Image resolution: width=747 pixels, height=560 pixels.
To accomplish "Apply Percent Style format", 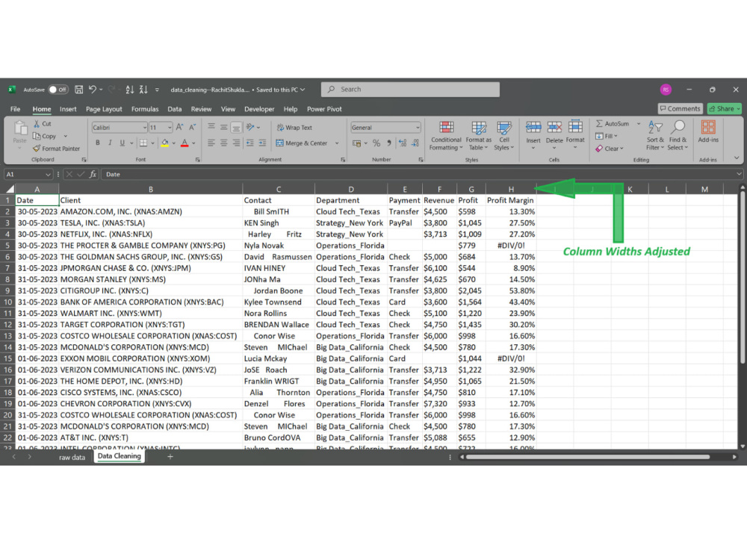I will coord(376,143).
